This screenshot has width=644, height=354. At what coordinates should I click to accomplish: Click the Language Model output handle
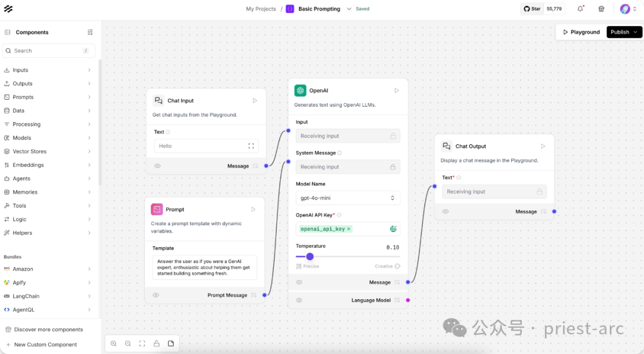point(408,300)
